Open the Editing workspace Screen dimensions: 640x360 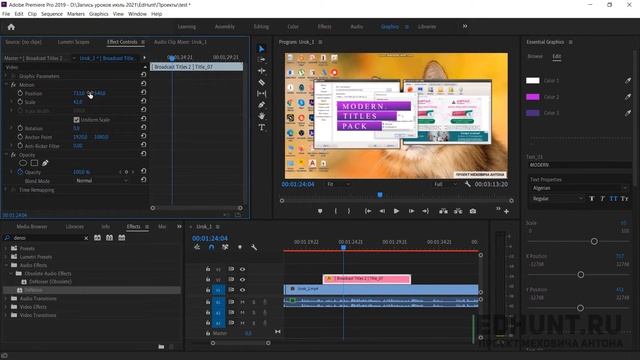click(261, 27)
